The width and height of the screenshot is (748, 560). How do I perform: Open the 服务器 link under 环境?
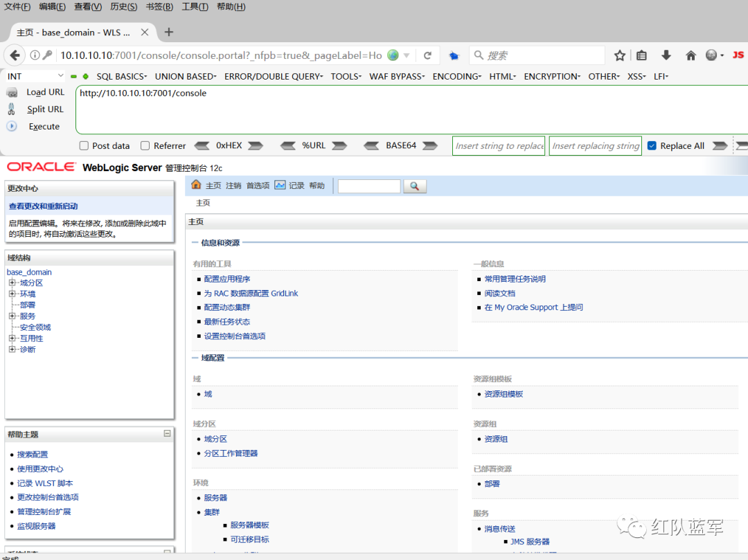[215, 498]
